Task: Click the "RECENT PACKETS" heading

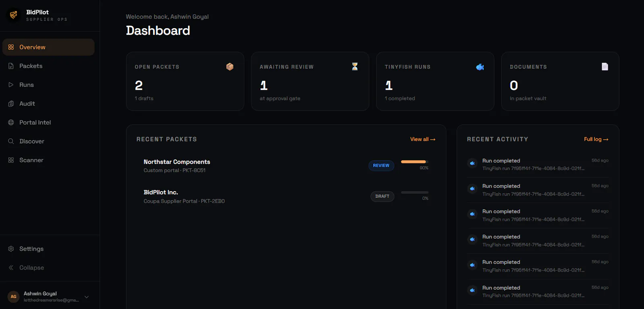Action: [x=167, y=139]
